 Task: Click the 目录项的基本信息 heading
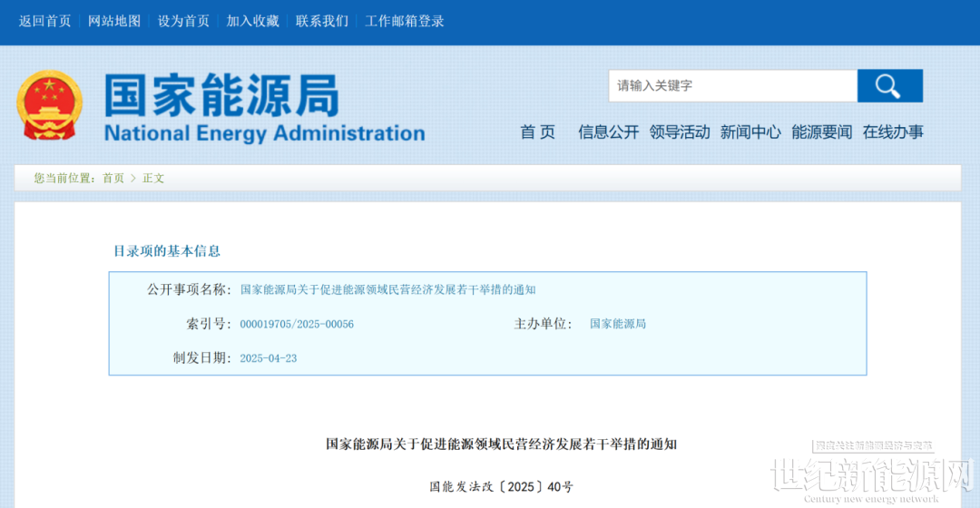[x=166, y=251]
